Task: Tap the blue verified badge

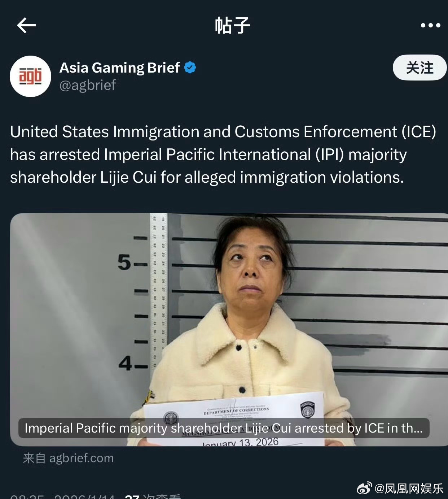Action: coord(190,68)
